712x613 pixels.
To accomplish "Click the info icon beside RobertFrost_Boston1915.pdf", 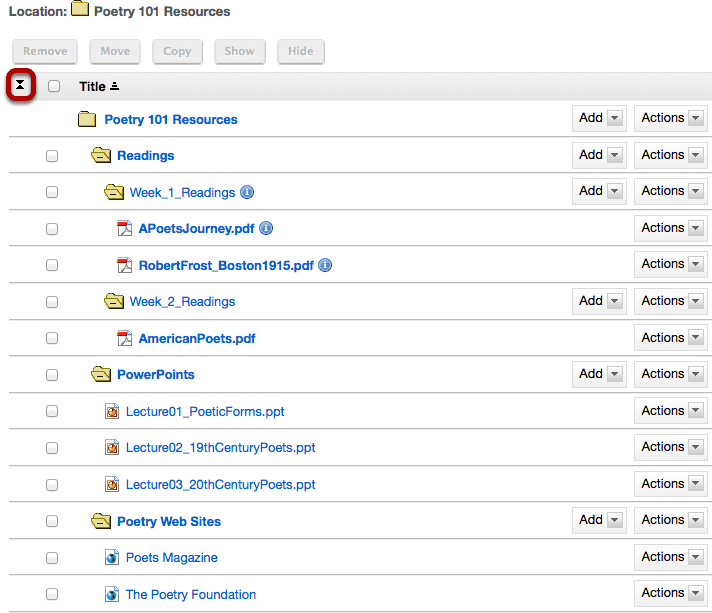I will [x=325, y=265].
